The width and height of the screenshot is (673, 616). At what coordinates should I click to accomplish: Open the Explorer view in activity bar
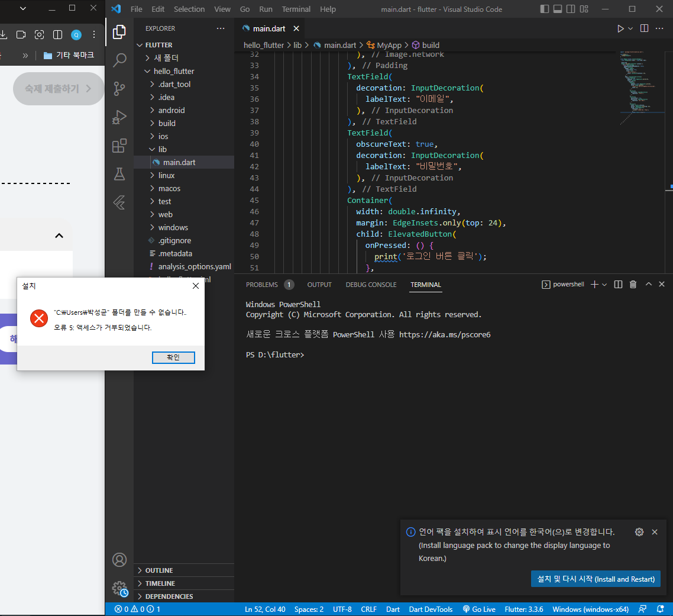pyautogui.click(x=119, y=32)
